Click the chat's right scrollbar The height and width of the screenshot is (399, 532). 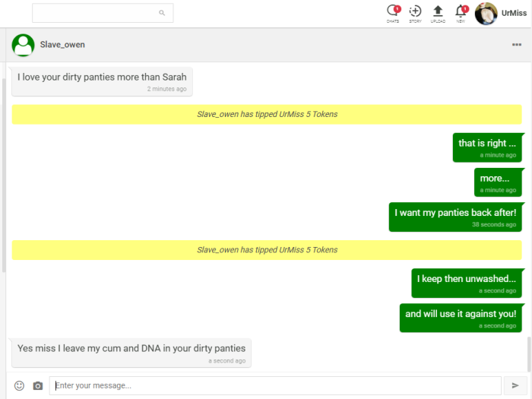tap(528, 354)
